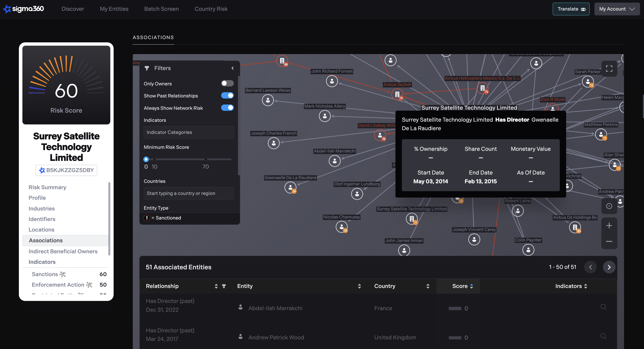Go to next page of associated entities
The width and height of the screenshot is (644, 349).
point(609,267)
